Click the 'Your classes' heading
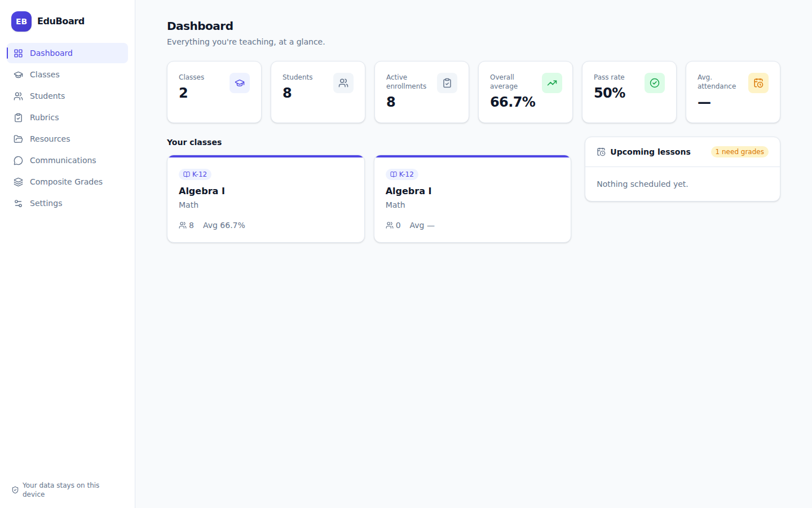 [x=194, y=142]
